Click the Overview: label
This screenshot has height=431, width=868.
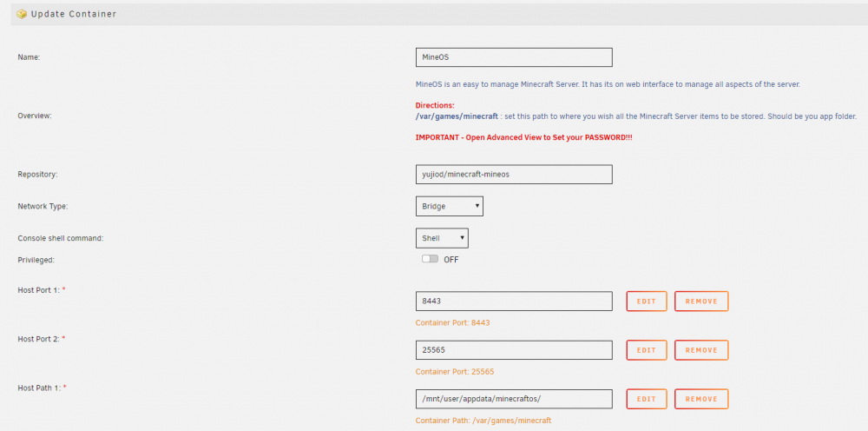point(35,116)
